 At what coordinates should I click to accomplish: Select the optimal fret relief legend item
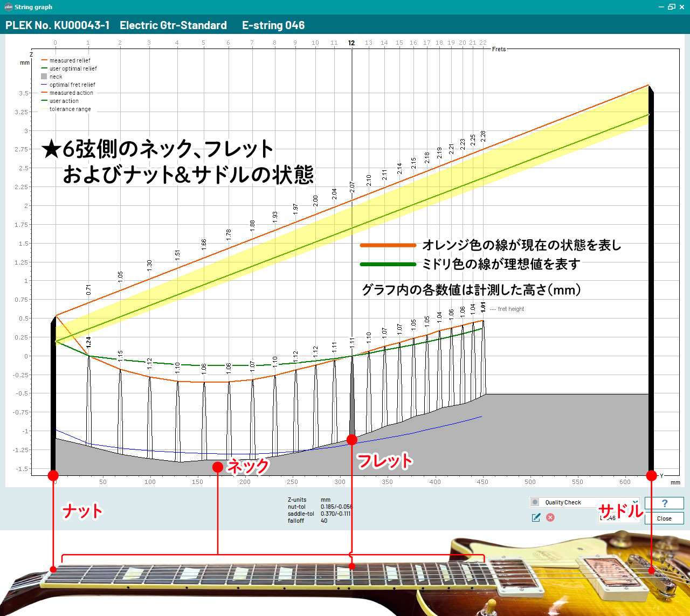click(x=72, y=85)
